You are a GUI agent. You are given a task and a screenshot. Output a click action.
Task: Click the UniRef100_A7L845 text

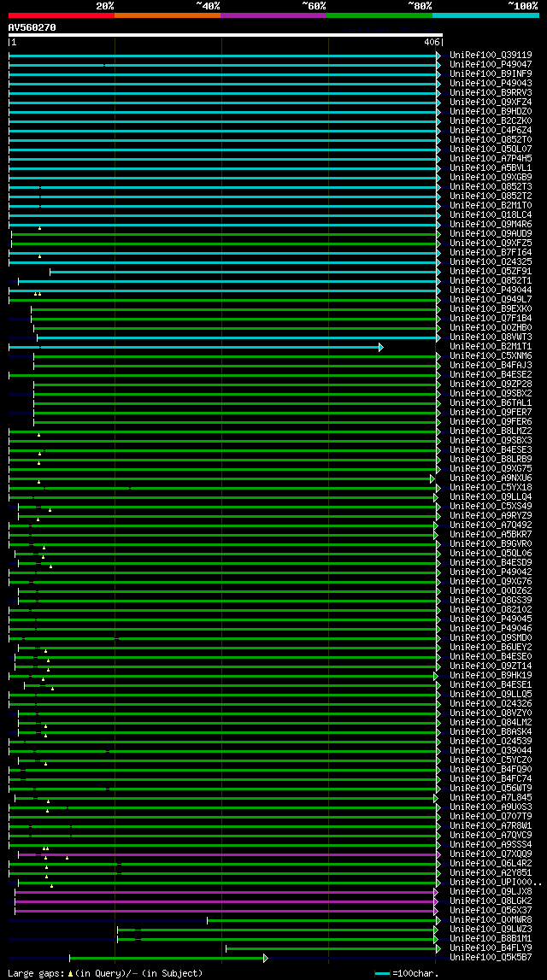click(x=491, y=798)
